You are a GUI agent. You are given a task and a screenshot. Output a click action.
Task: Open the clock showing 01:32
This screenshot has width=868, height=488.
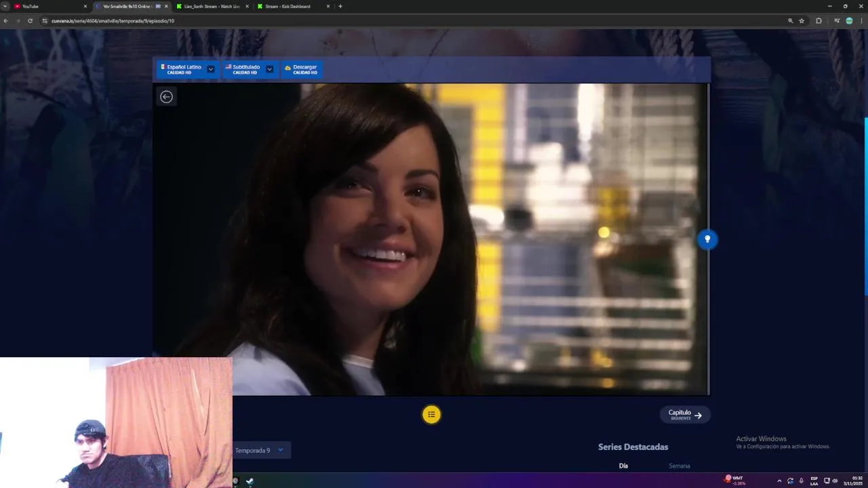tap(853, 481)
